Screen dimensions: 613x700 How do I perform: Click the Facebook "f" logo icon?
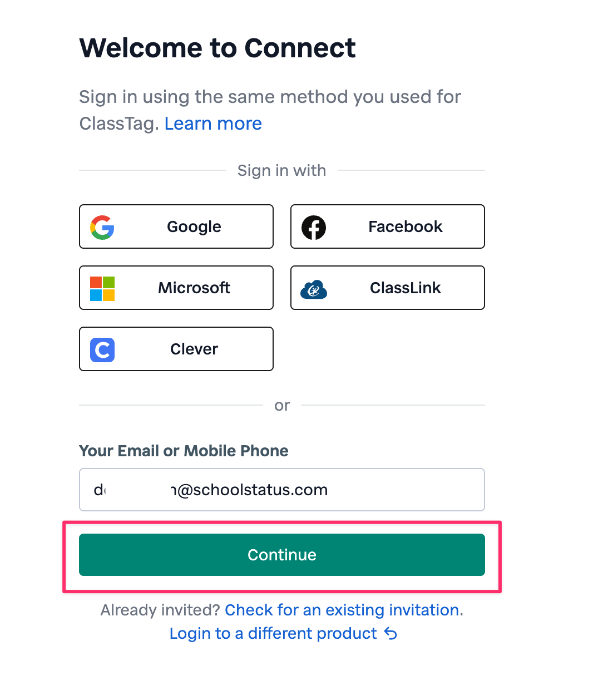[314, 227]
